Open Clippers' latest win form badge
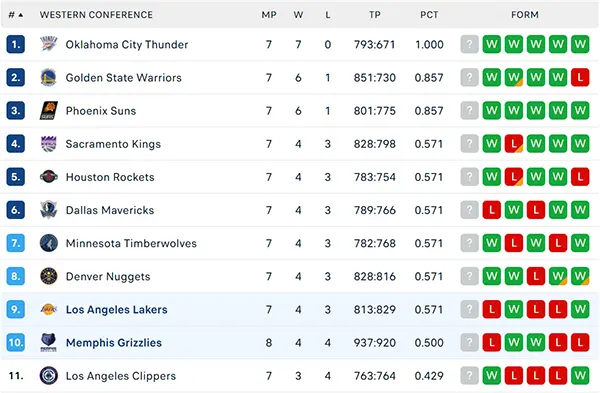600x393 pixels. (x=580, y=376)
